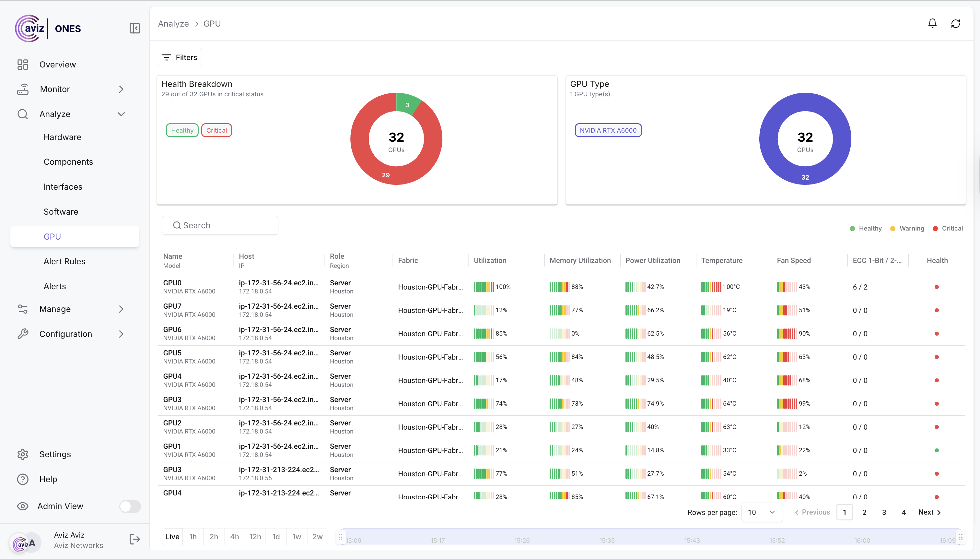Go to the Next page
The height and width of the screenshot is (559, 980).
[x=929, y=512]
